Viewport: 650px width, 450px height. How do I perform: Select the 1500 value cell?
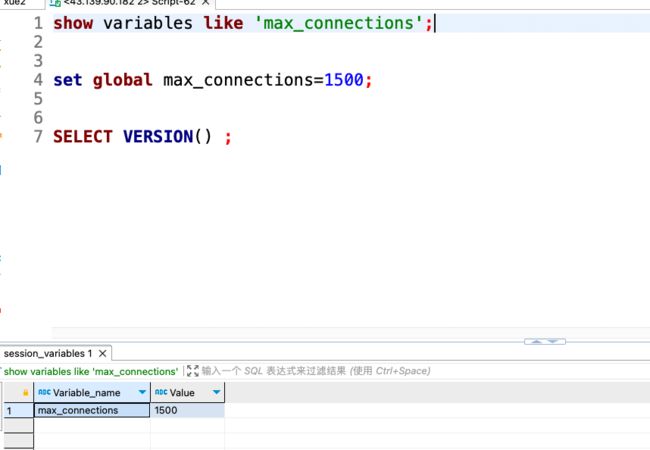point(187,410)
